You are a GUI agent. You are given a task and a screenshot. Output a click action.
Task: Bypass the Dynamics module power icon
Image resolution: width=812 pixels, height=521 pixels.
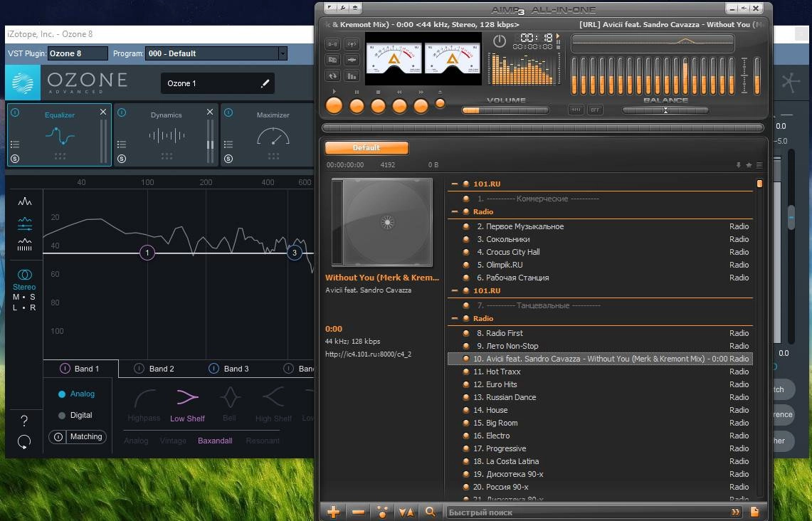pos(122,112)
